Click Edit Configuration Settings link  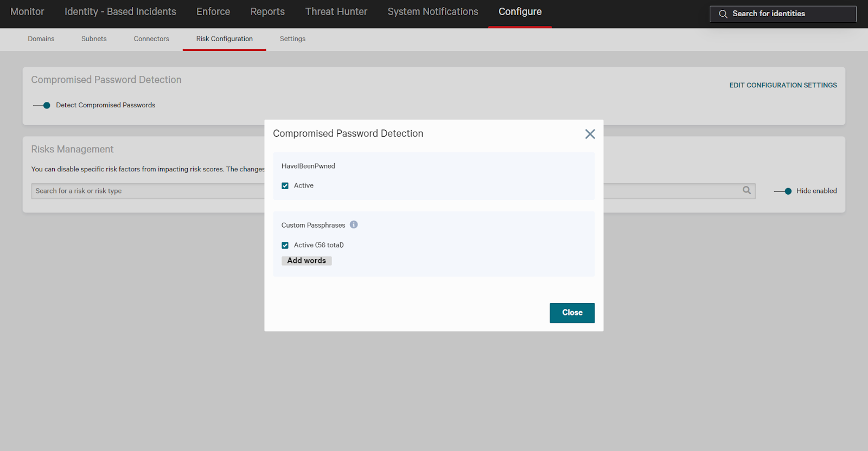783,85
